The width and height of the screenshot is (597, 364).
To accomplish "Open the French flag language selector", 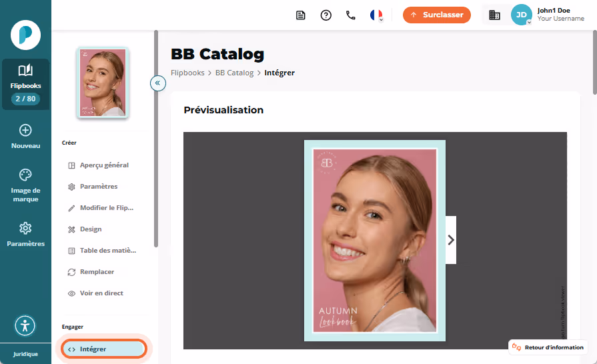I will [x=376, y=15].
